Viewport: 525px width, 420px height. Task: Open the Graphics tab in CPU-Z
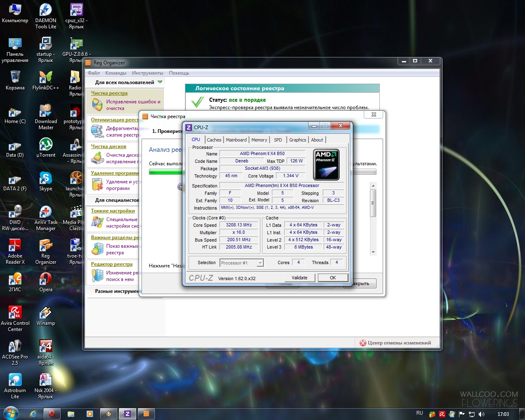pyautogui.click(x=297, y=140)
